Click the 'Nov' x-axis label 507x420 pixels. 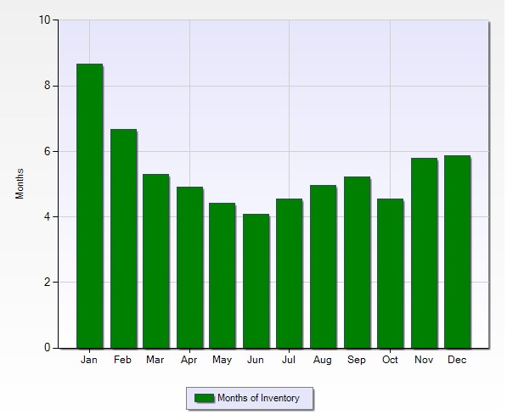pos(424,360)
